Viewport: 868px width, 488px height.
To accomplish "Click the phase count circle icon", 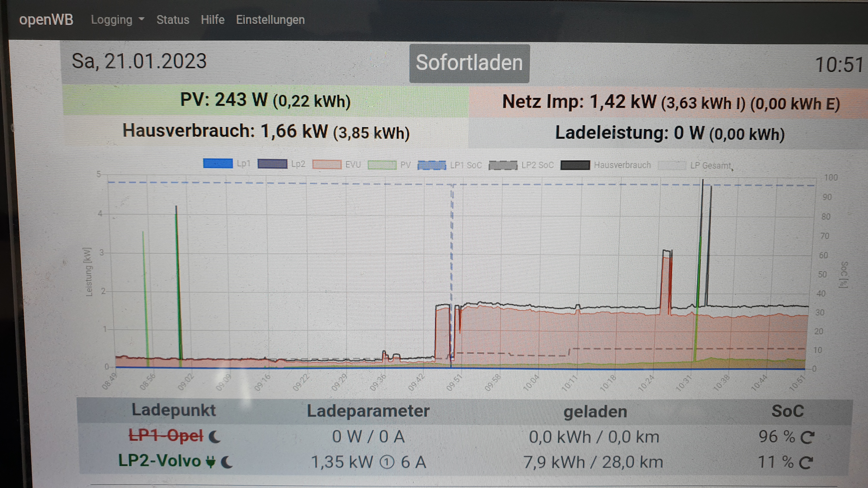I will click(387, 462).
